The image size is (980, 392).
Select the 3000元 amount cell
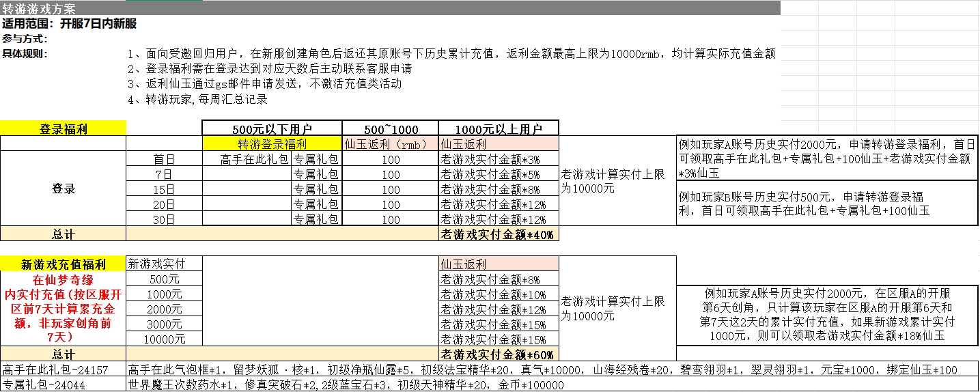(165, 324)
